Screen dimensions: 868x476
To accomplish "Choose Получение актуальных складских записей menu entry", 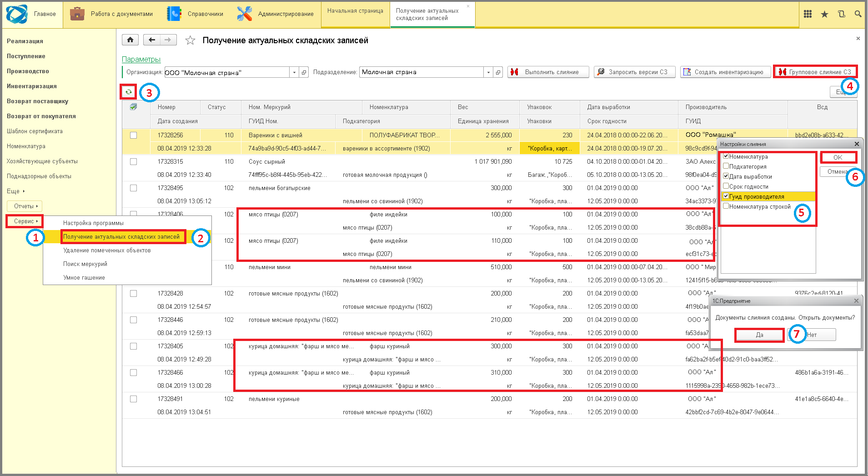I will (121, 237).
